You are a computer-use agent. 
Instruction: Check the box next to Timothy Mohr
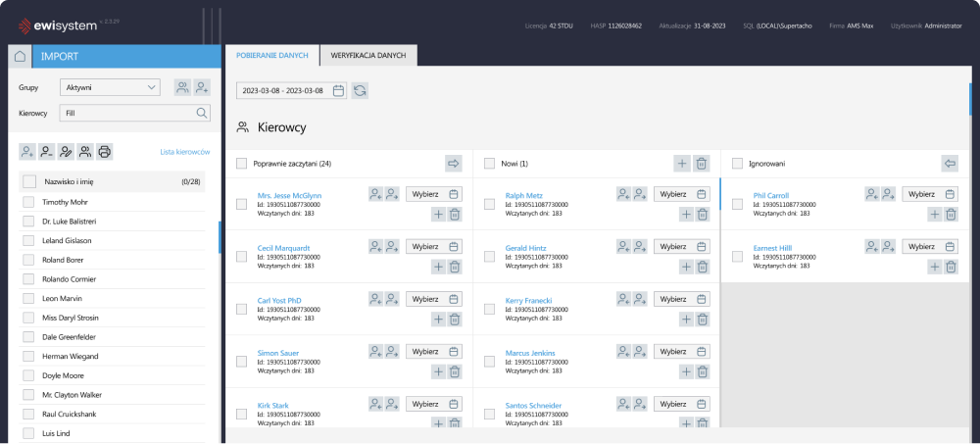pyautogui.click(x=29, y=202)
